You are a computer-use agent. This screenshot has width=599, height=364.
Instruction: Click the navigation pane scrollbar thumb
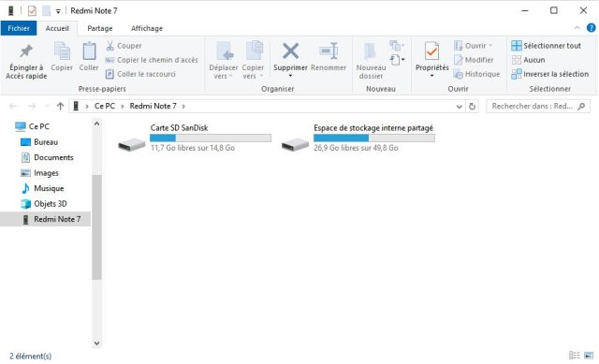coord(96,227)
